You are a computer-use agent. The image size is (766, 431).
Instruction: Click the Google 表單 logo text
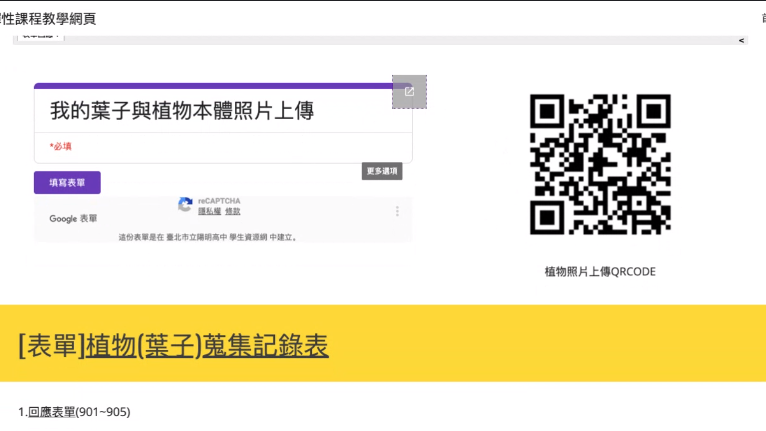73,218
